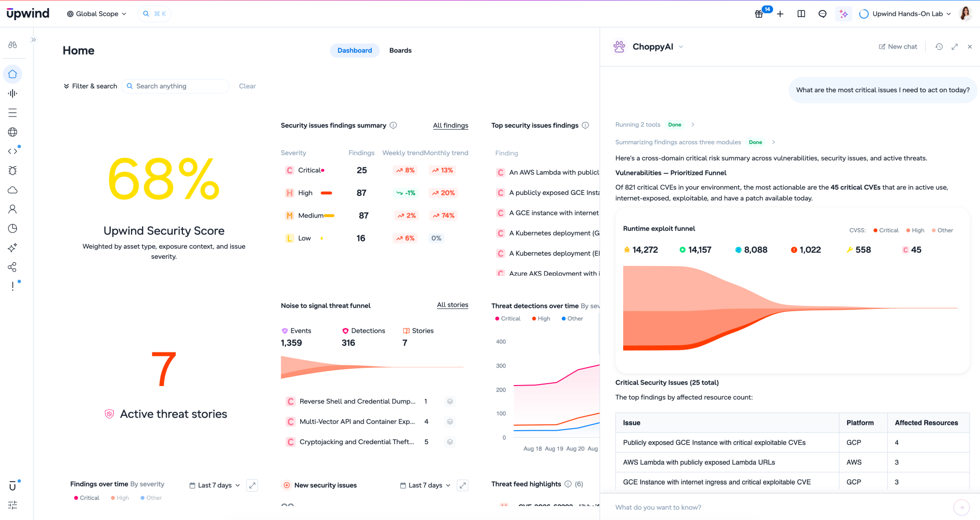This screenshot has height=520, width=980.
Task: Open the ChoppyAI name dropdown chevron
Action: [x=681, y=47]
